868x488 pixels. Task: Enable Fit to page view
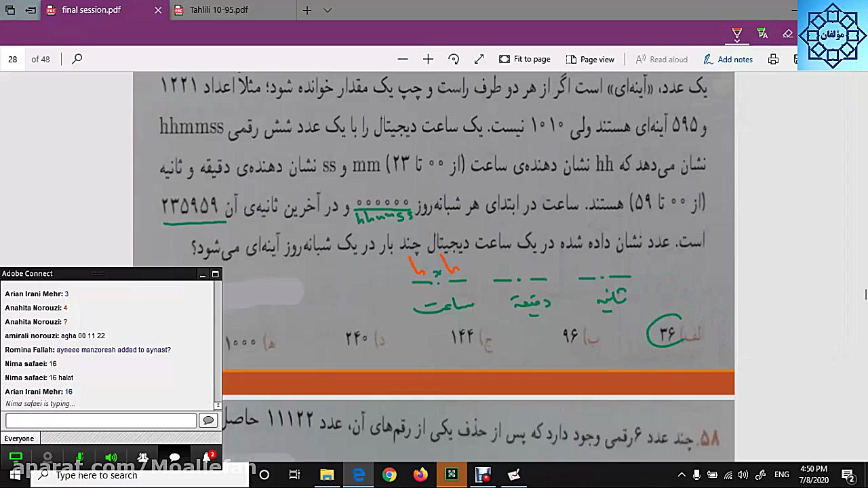[x=524, y=59]
